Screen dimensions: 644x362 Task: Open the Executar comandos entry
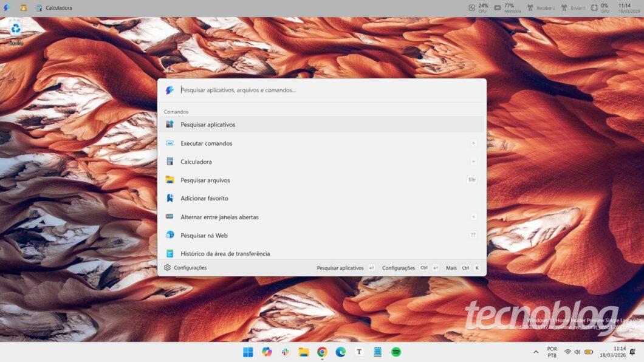(206, 143)
